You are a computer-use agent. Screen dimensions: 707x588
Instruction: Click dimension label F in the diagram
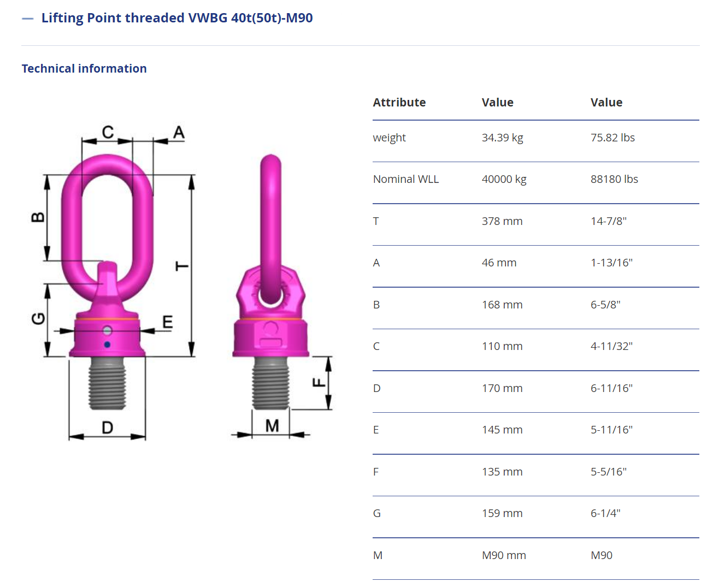pos(319,382)
